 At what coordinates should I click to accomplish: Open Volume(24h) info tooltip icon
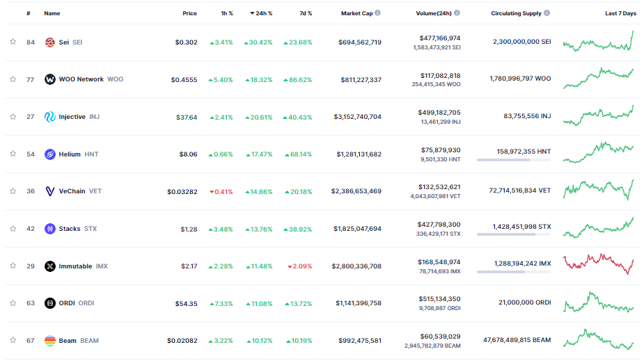click(x=457, y=13)
